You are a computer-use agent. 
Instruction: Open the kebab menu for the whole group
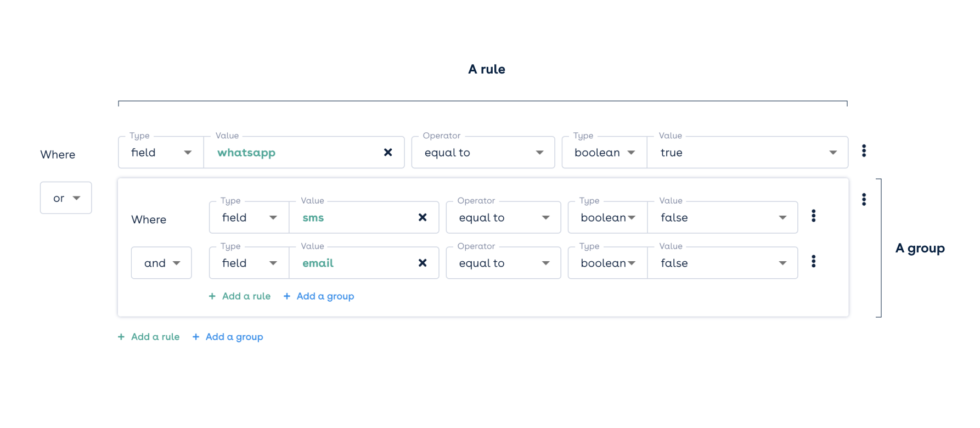864,199
